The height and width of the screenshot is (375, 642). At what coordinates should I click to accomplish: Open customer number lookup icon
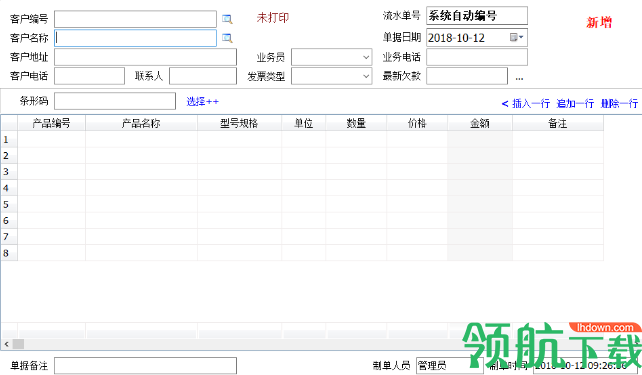pos(227,19)
